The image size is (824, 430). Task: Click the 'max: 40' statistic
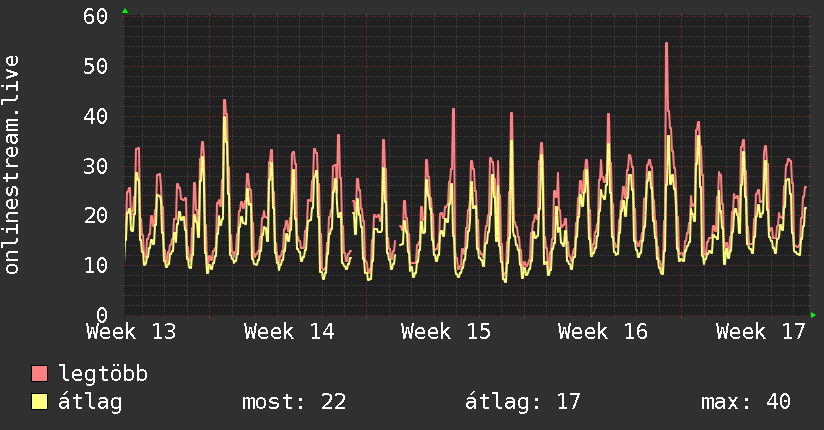coord(746,402)
